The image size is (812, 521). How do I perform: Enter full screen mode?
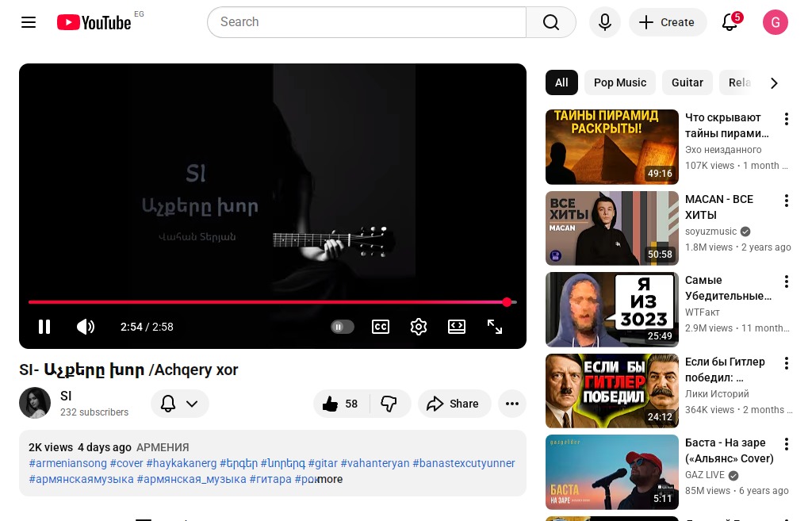tap(495, 327)
